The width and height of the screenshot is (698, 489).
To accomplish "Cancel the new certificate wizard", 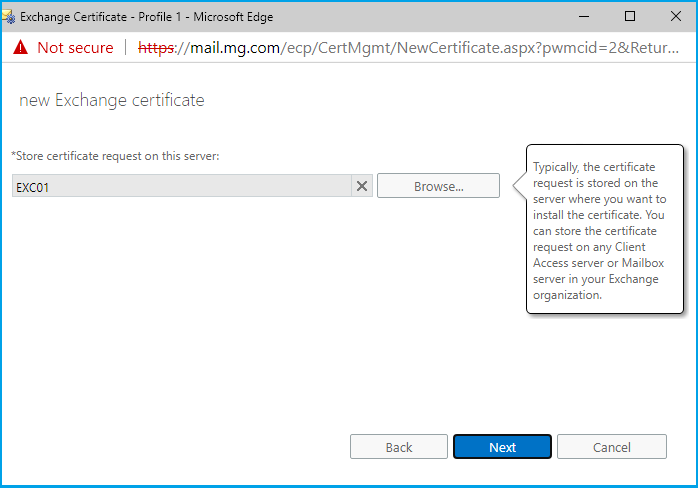I will point(611,447).
